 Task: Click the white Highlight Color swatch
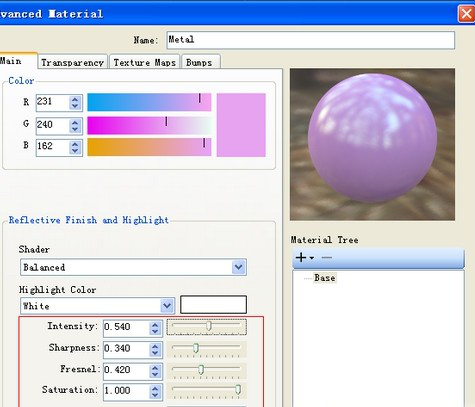pos(213,305)
